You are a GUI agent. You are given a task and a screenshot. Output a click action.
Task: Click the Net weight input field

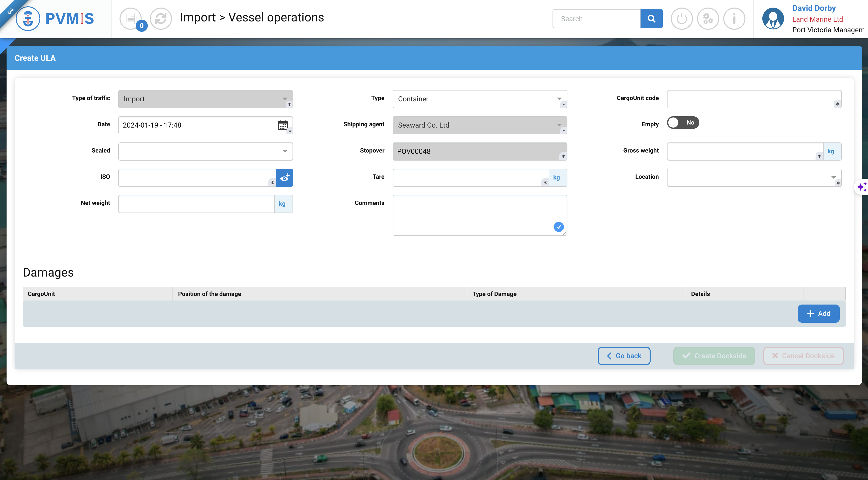(x=196, y=204)
